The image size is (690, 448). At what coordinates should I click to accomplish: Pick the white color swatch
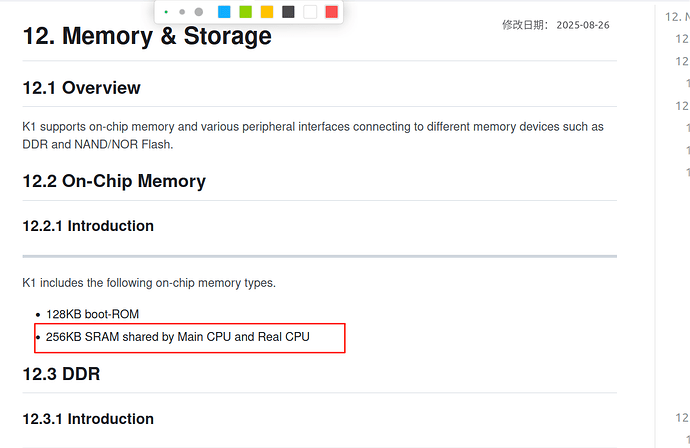310,12
